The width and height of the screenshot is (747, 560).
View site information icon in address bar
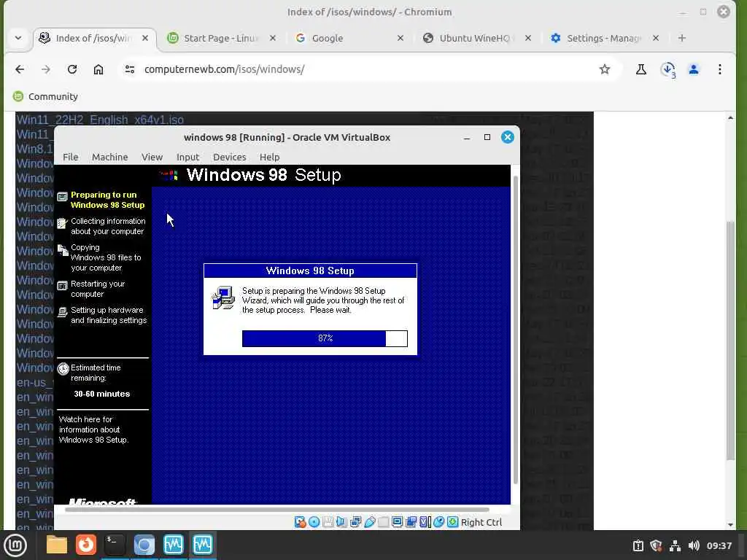(130, 69)
